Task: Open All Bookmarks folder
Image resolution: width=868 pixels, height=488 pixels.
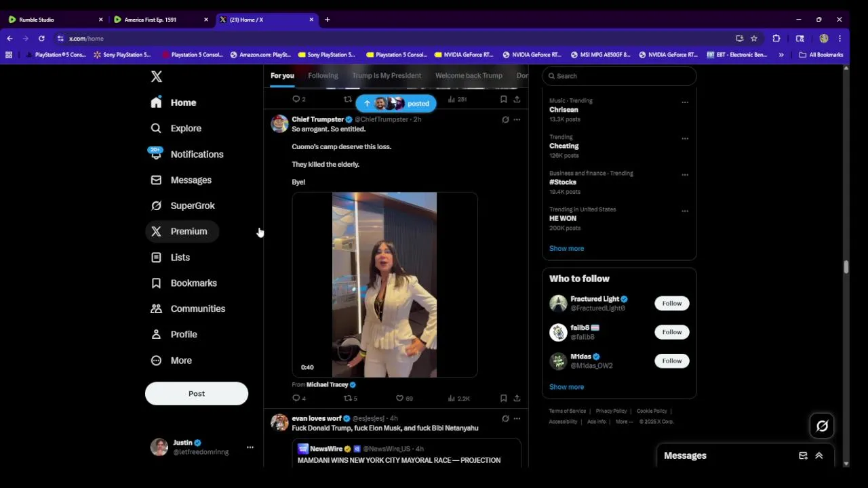Action: 821,55
